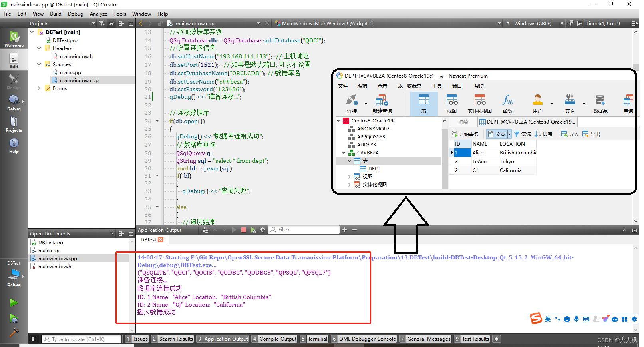Open the Tools menu
The height and width of the screenshot is (347, 644).
(x=119, y=14)
